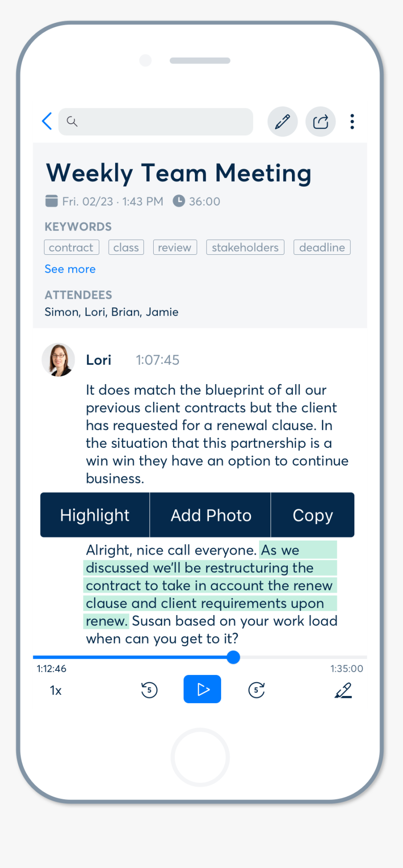Choose Copy from the popup menu
Viewport: 403px width, 868px height.
pos(313,515)
